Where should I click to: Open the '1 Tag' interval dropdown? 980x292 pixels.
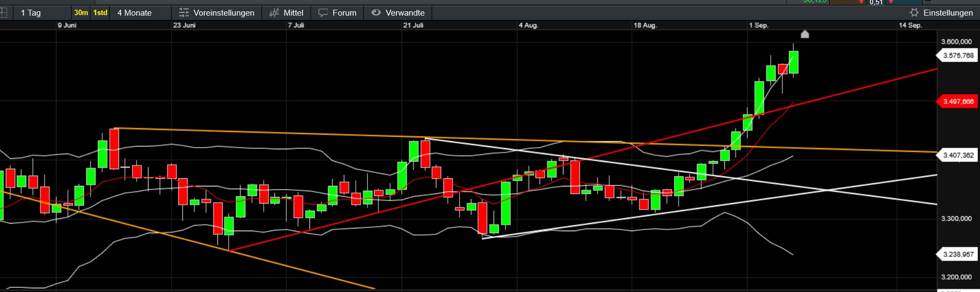click(43, 12)
